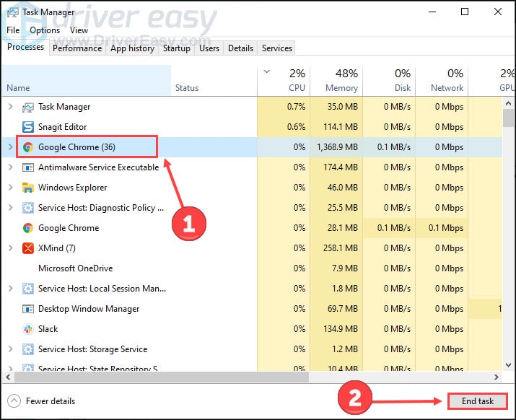
Task: Switch to the Performance tab
Action: [77, 48]
